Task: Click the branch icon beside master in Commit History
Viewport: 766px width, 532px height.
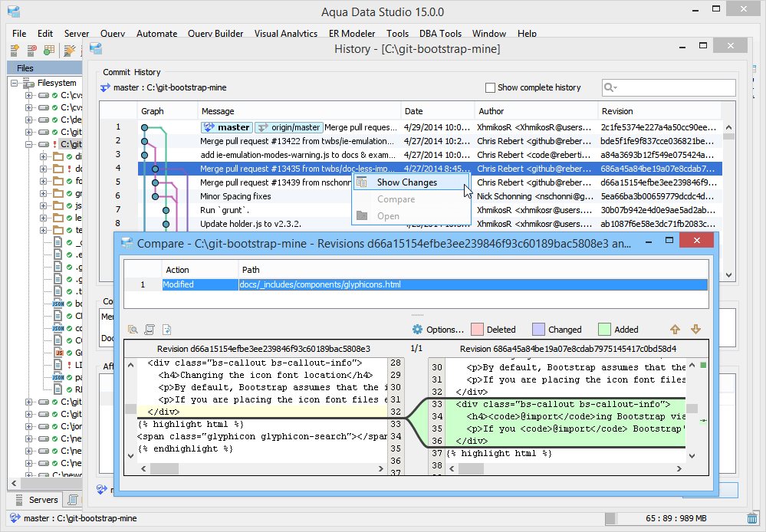Action: 105,88
